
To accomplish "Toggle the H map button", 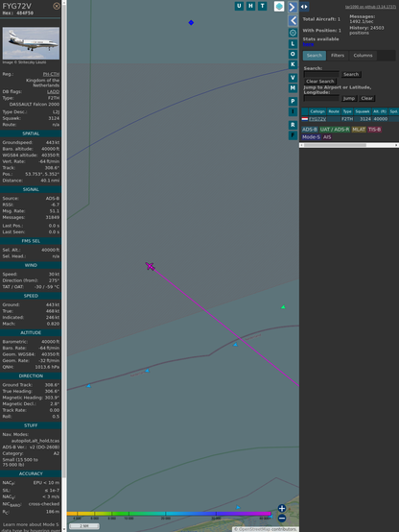I will (x=250, y=6).
